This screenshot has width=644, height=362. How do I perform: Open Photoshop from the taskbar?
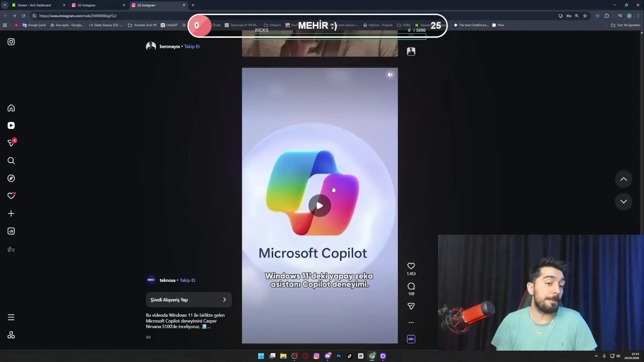(339, 356)
